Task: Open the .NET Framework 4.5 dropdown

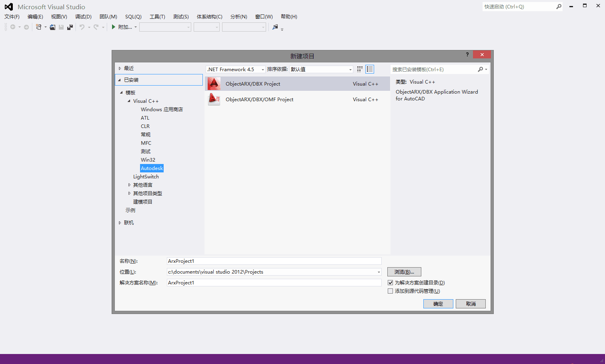Action: point(235,69)
